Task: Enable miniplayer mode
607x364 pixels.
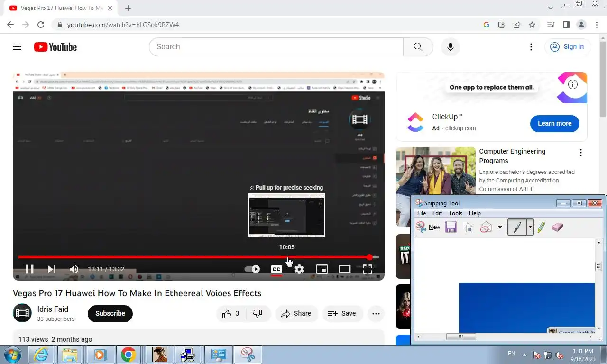Action: (x=322, y=269)
